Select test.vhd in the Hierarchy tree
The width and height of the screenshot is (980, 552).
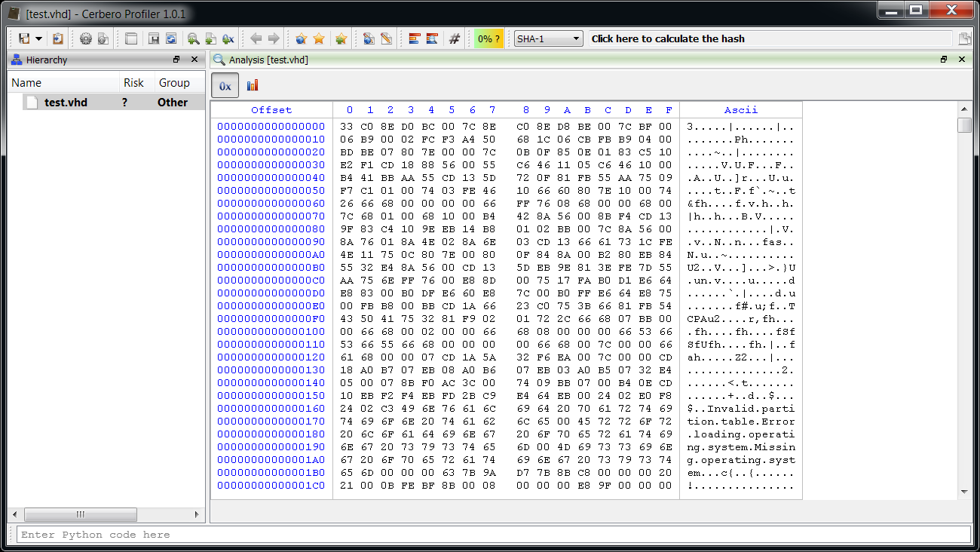click(66, 103)
